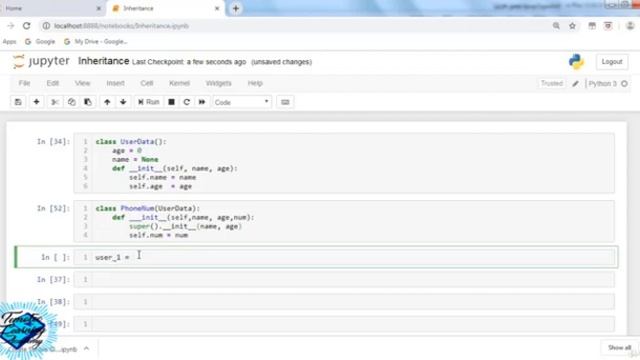Image resolution: width=640 pixels, height=360 pixels.
Task: Open the Insert menu
Action: pos(116,83)
